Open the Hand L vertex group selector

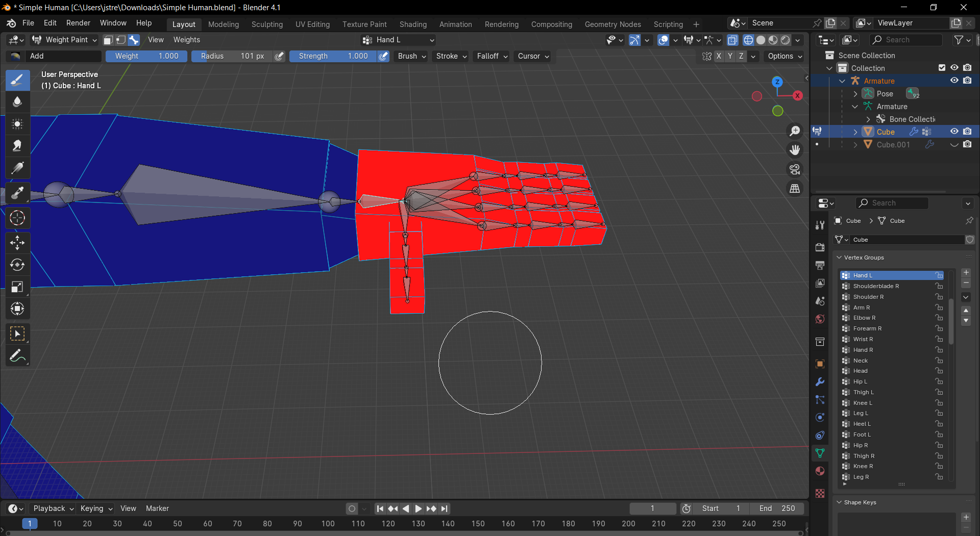(x=398, y=40)
